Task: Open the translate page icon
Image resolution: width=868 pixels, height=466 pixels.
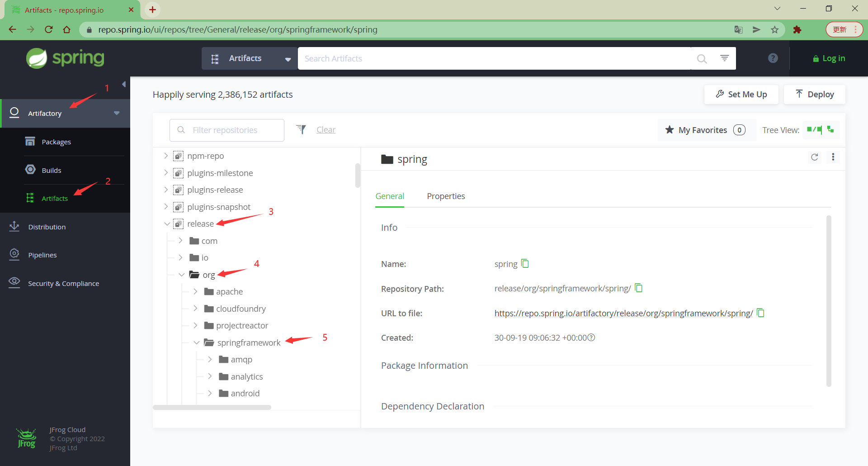Action: [x=738, y=29]
